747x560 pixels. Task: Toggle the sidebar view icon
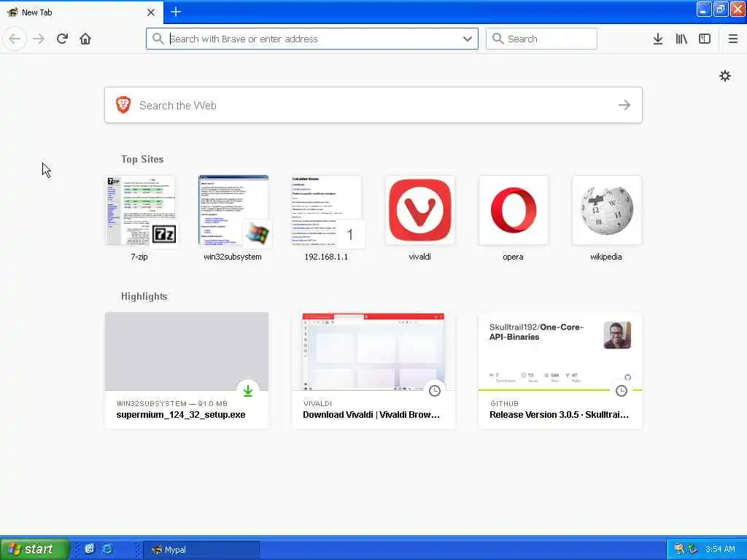[705, 39]
